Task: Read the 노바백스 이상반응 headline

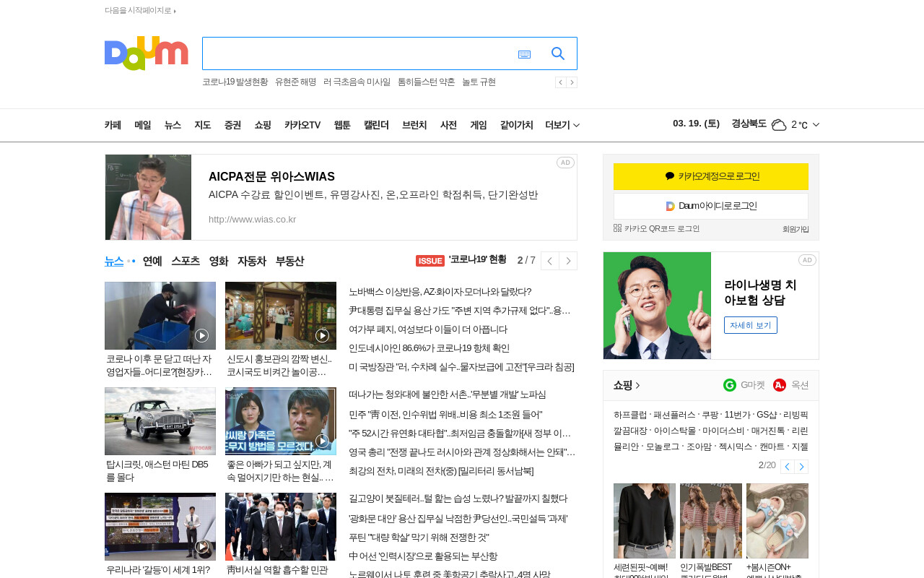Action: click(x=440, y=292)
